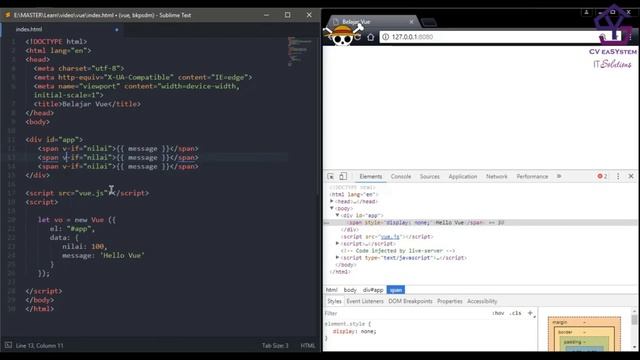
Task: Click the Sublime Text app icon in its title bar
Action: coord(8,15)
